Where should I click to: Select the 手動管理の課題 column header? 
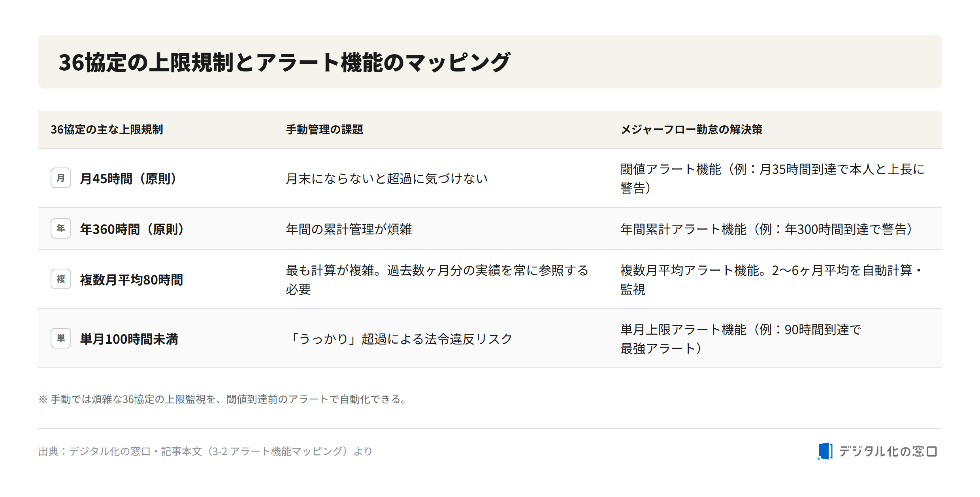tap(324, 130)
